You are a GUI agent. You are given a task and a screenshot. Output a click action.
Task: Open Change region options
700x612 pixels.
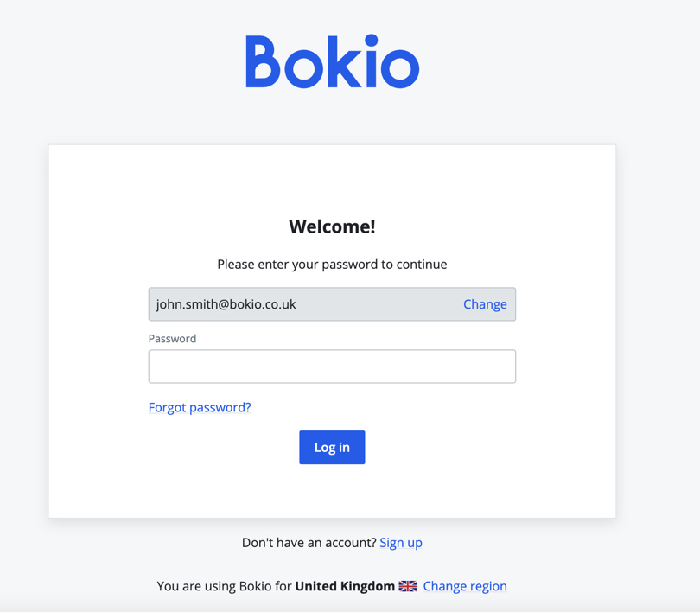coord(465,585)
